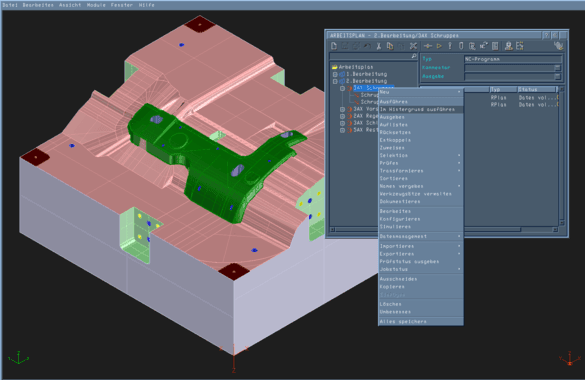Collapse the 2.Bearbeitung tree node

point(335,81)
